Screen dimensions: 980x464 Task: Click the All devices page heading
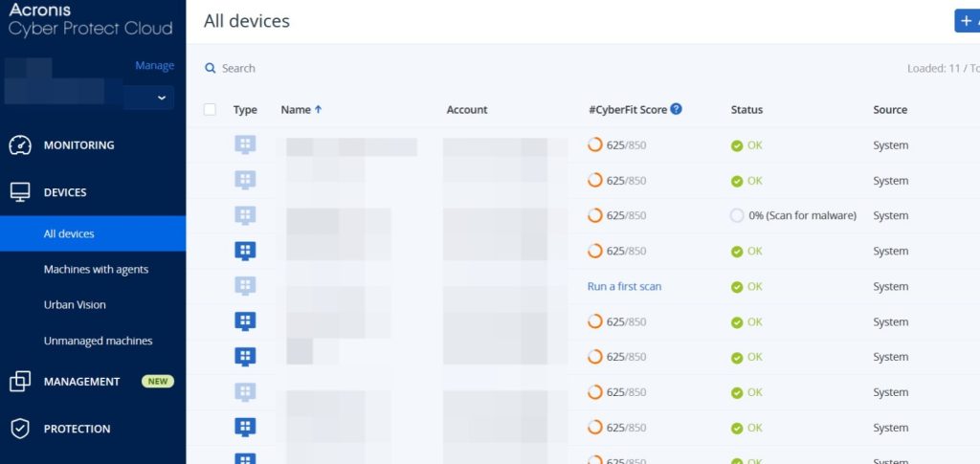coord(246,21)
